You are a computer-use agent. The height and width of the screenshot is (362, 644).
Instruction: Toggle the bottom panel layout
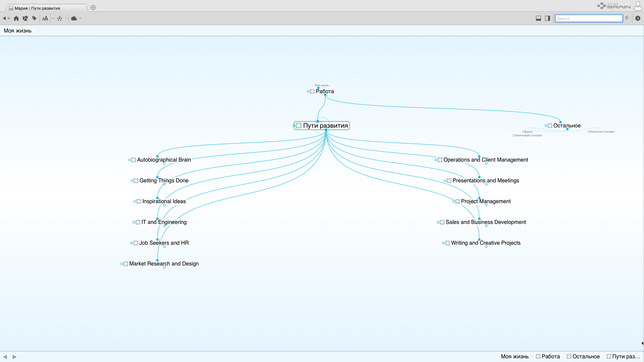[x=538, y=18]
